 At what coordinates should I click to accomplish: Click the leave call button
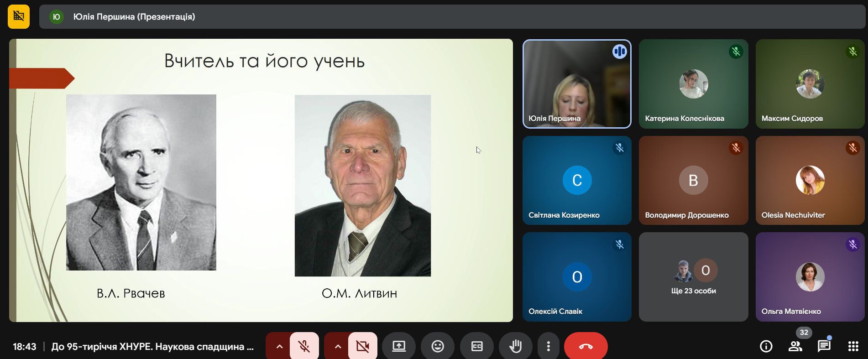tap(586, 347)
